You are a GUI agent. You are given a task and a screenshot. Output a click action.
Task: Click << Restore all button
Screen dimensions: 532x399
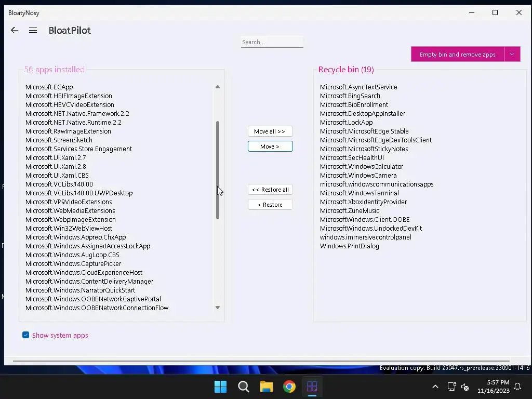tap(270, 190)
